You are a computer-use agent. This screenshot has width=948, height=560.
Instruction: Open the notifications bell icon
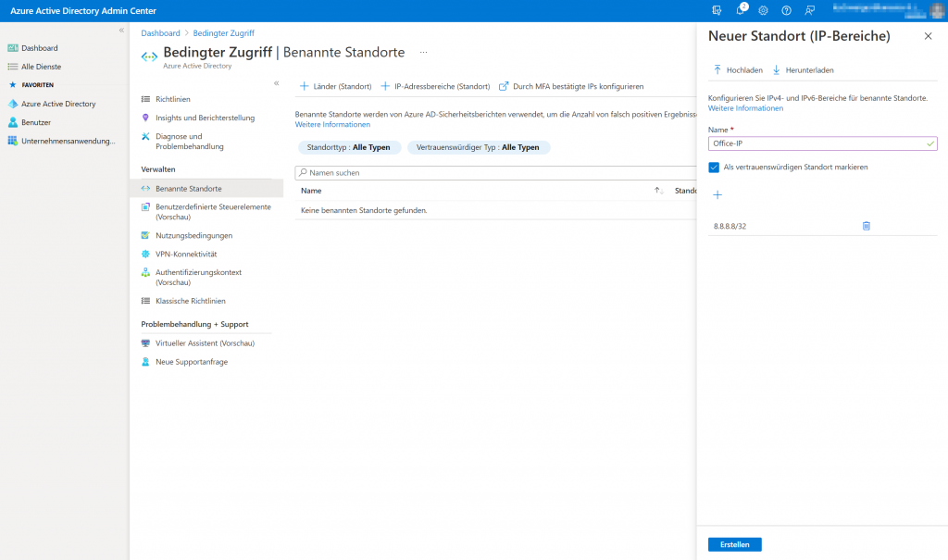(x=741, y=10)
